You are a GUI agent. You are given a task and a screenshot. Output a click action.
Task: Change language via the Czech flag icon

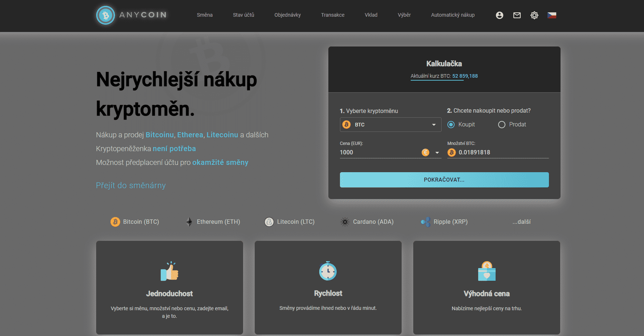[552, 15]
